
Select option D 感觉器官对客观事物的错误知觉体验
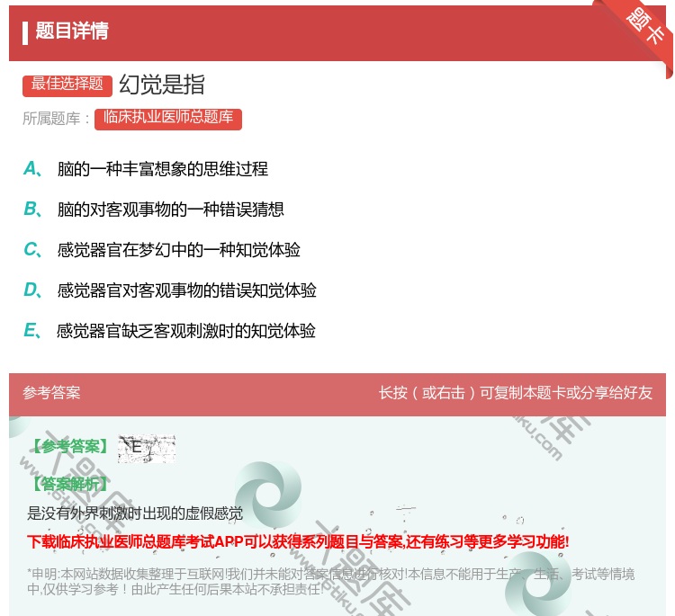click(x=170, y=290)
